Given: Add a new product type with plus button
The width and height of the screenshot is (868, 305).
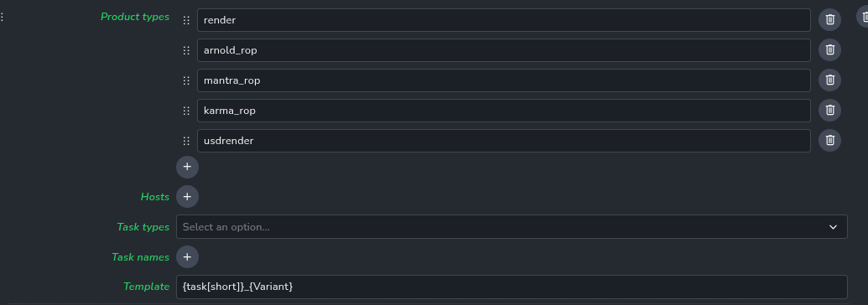Looking at the screenshot, I should pyautogui.click(x=187, y=167).
